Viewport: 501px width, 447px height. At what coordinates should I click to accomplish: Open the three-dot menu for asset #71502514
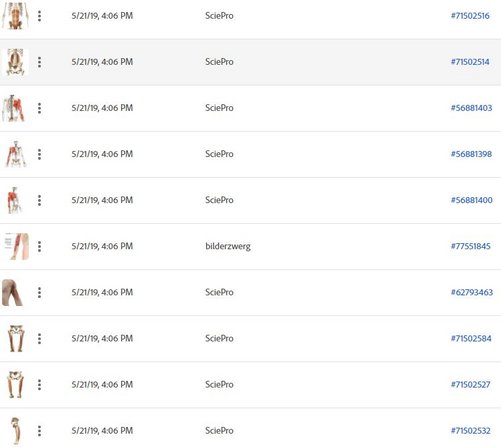39,62
